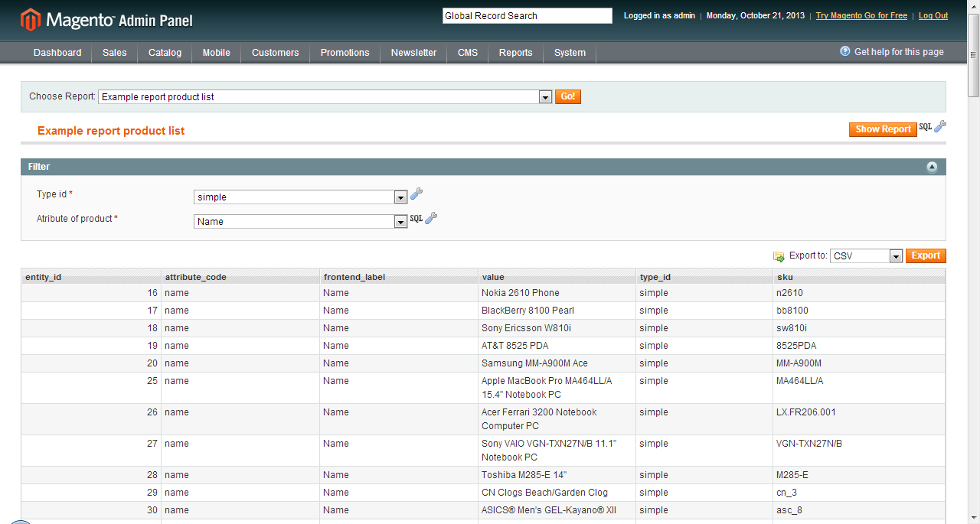Click the SQL icon next to Atribute of product
This screenshot has width=980, height=524.
click(x=416, y=219)
